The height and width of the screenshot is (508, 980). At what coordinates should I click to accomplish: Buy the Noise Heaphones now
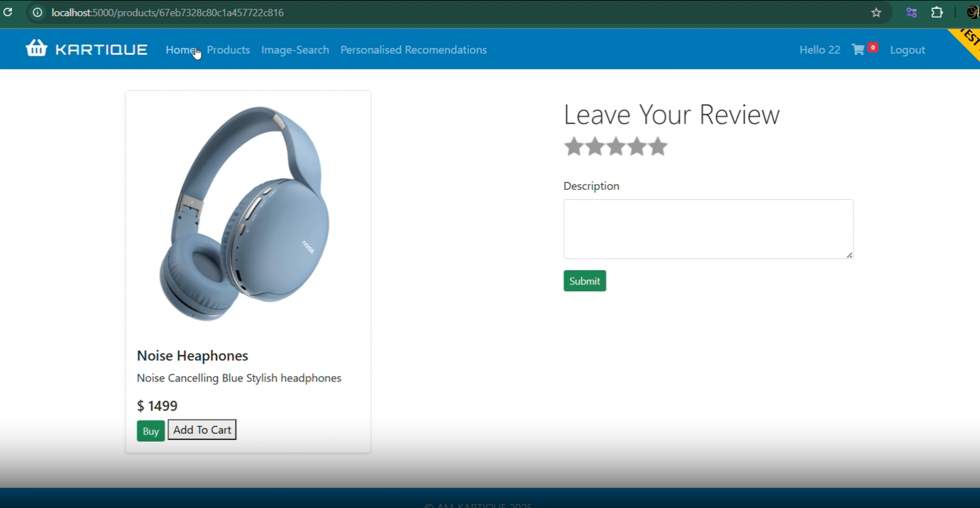click(x=151, y=431)
